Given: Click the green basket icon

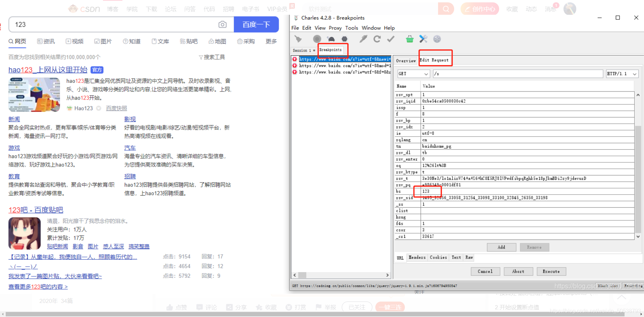Looking at the screenshot, I should pyautogui.click(x=410, y=39).
